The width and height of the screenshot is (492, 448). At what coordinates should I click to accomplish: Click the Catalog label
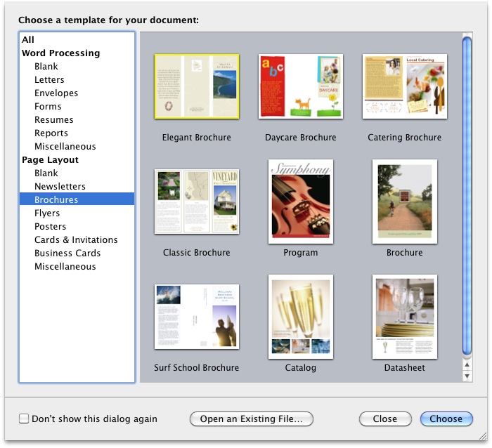click(301, 367)
